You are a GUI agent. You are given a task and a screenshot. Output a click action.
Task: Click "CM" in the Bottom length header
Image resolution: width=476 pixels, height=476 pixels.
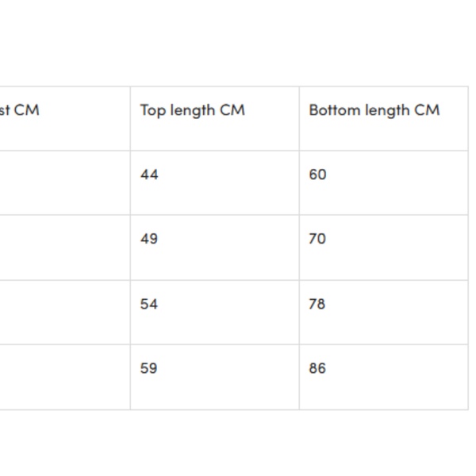click(x=427, y=110)
